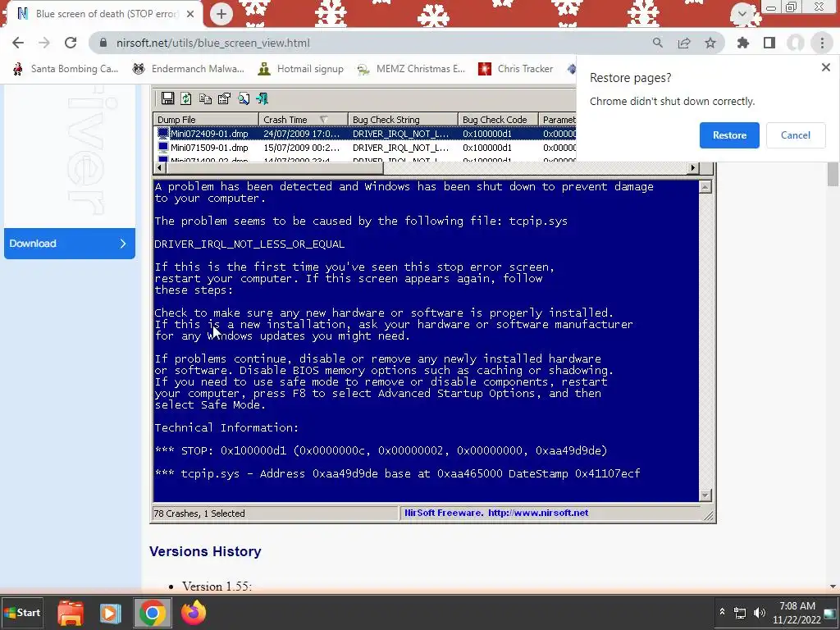Open the Windows Start button
Image resolution: width=840 pixels, height=630 pixels.
[x=22, y=612]
